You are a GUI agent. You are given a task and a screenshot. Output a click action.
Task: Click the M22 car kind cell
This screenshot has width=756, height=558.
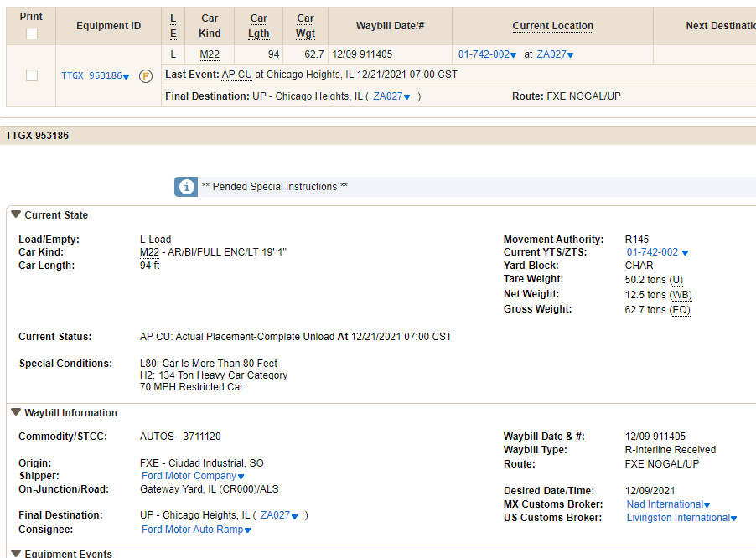click(x=210, y=54)
